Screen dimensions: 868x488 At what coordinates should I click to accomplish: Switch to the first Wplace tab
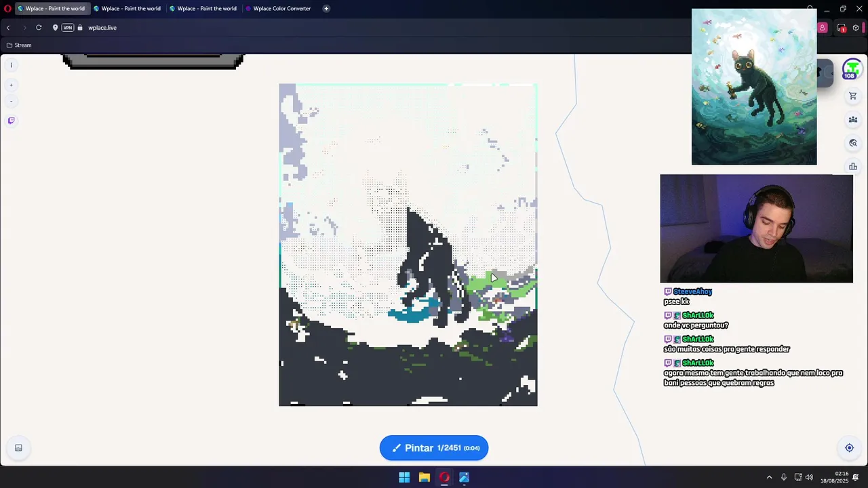[52, 9]
